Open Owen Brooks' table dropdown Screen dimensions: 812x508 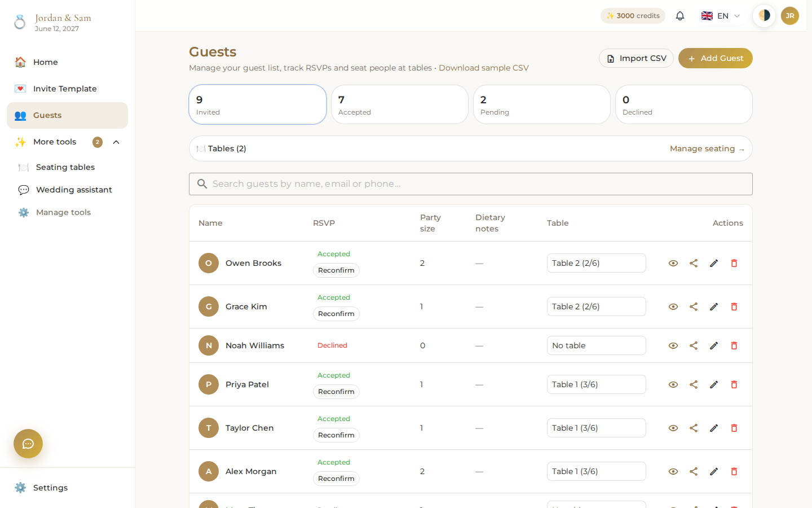tap(597, 263)
